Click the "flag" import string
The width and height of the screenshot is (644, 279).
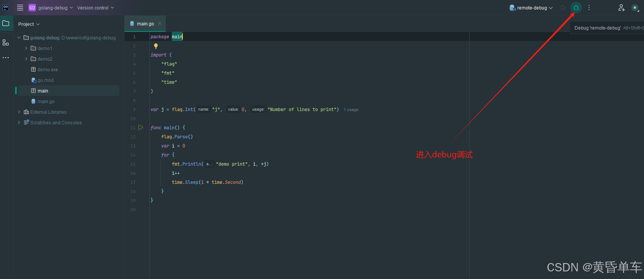point(169,64)
